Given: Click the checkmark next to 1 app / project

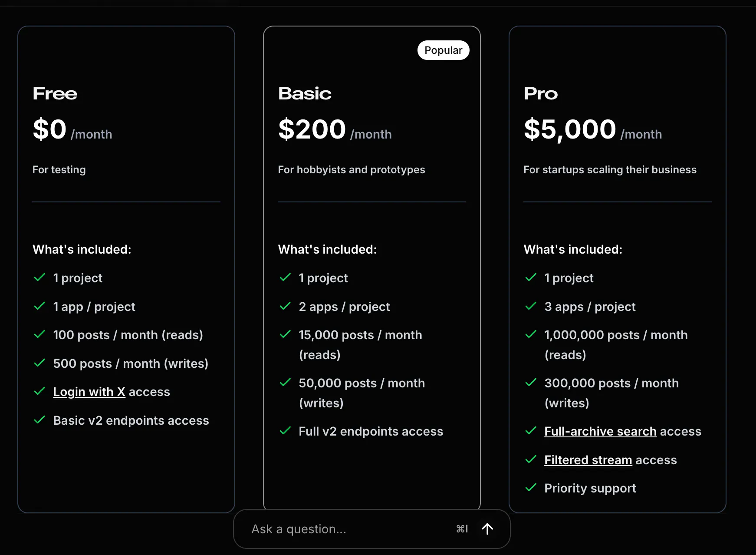Looking at the screenshot, I should tap(39, 306).
